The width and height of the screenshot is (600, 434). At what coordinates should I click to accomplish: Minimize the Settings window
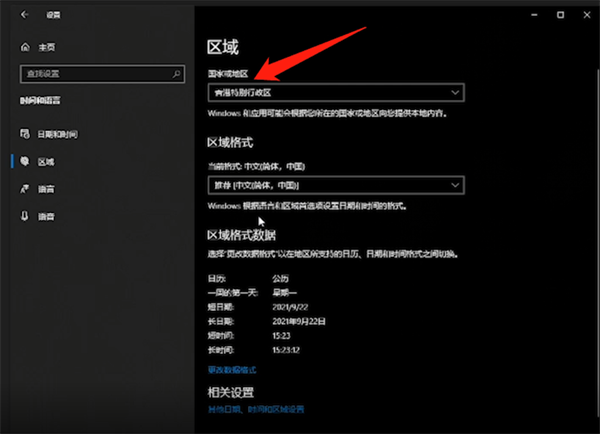[532, 16]
